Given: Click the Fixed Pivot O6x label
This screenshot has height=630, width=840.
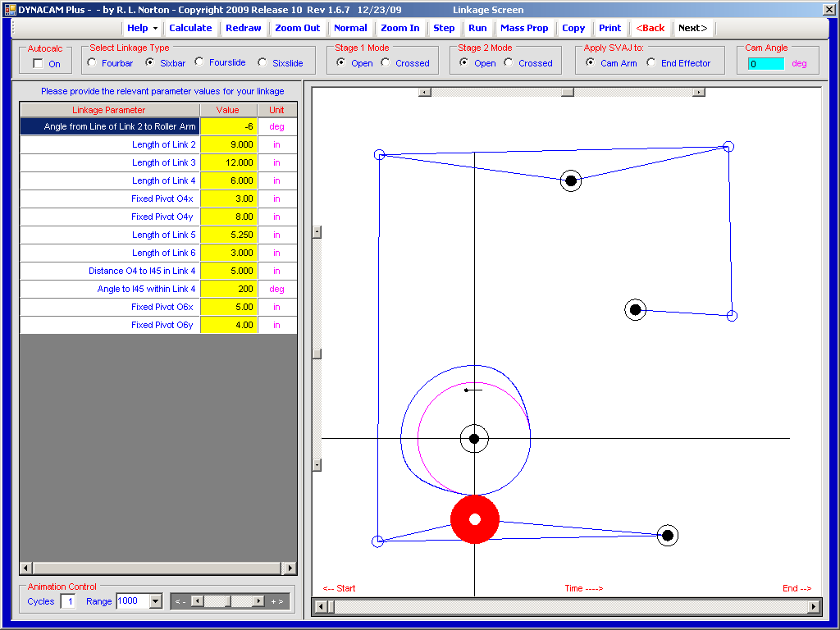Looking at the screenshot, I should (x=162, y=307).
